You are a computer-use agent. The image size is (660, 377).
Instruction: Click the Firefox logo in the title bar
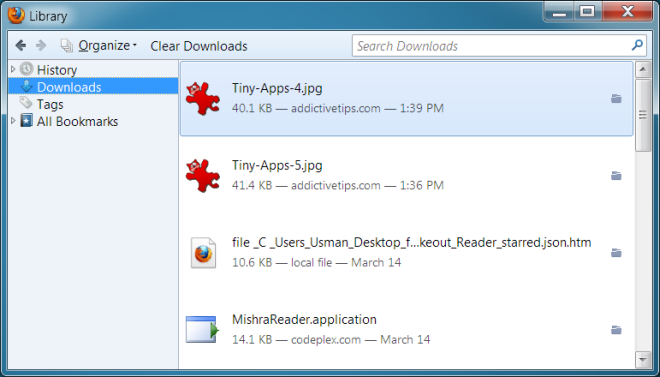click(16, 16)
